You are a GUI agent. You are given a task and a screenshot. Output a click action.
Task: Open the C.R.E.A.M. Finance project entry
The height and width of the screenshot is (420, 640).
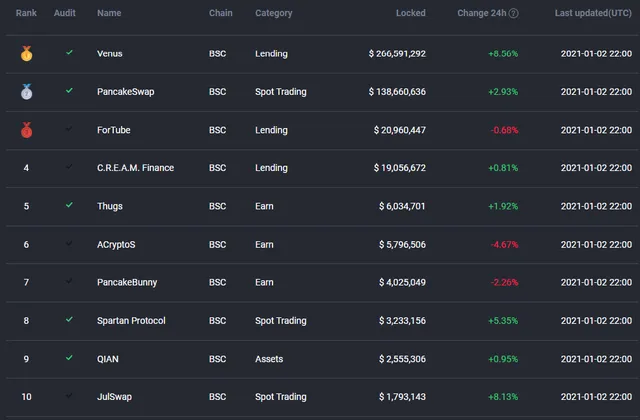tap(136, 168)
